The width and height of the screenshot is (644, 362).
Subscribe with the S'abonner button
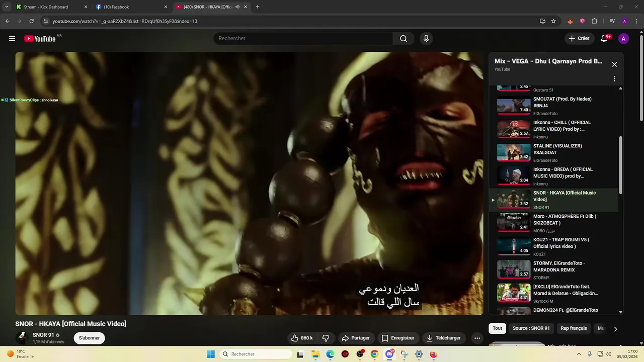tap(89, 338)
